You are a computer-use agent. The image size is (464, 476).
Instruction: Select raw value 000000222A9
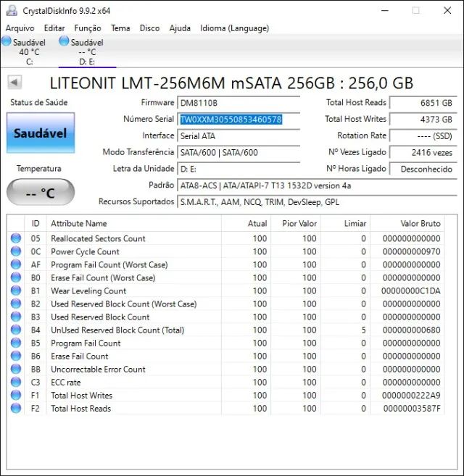[x=411, y=396]
